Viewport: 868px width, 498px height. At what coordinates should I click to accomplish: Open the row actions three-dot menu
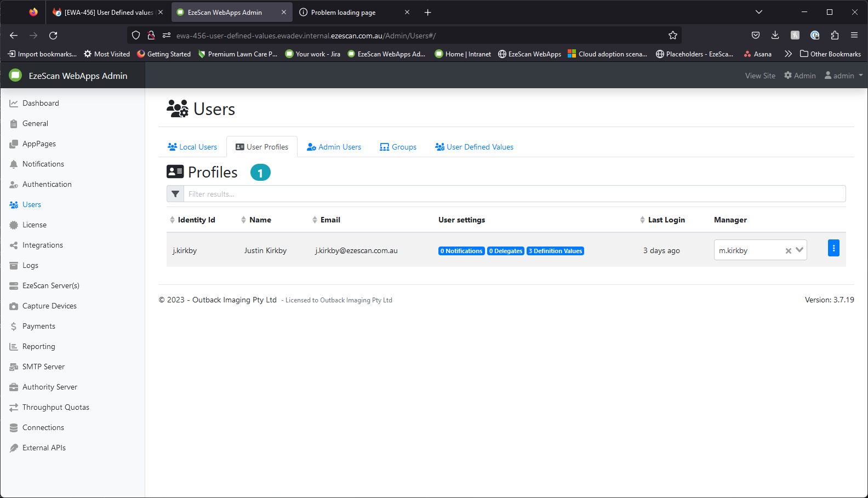pyautogui.click(x=833, y=248)
